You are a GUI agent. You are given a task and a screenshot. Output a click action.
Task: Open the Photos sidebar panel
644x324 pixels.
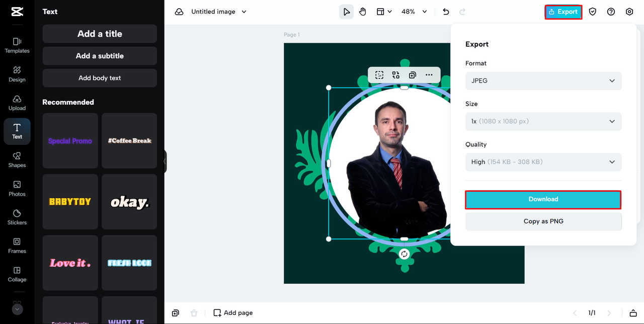coord(17,188)
